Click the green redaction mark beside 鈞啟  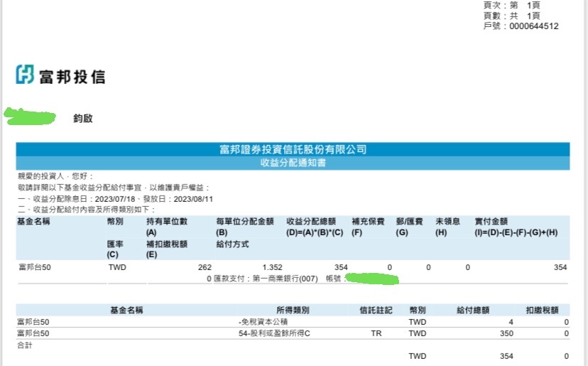(x=30, y=117)
